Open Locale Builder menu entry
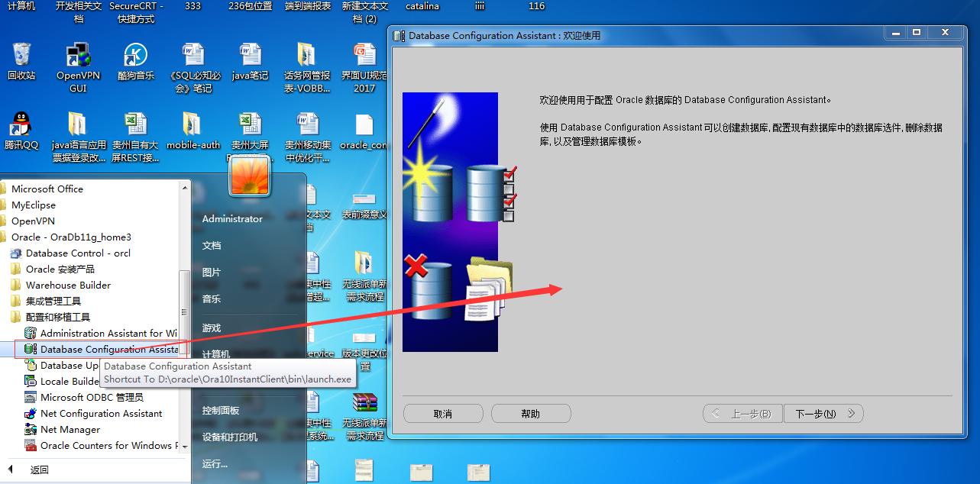The height and width of the screenshot is (484, 980). pyautogui.click(x=61, y=381)
